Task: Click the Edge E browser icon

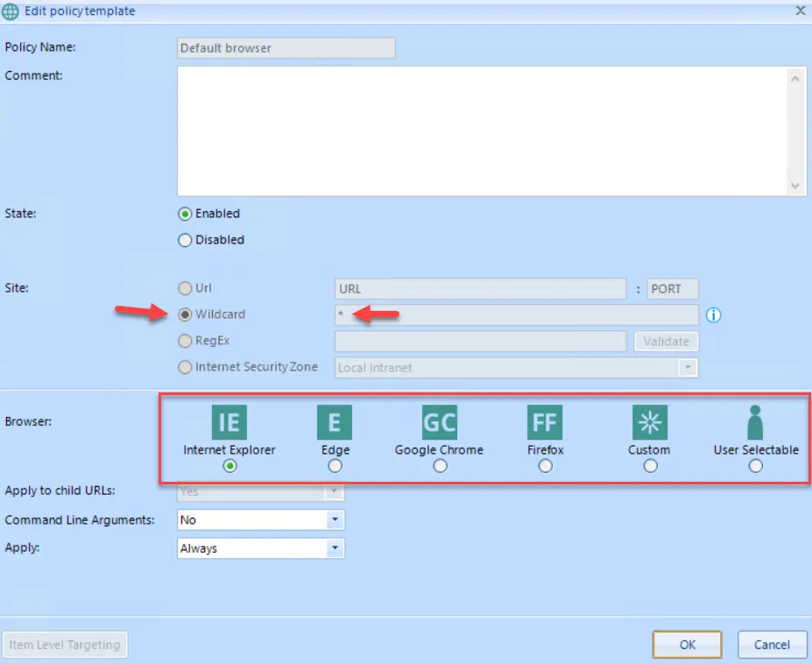Action: click(335, 422)
